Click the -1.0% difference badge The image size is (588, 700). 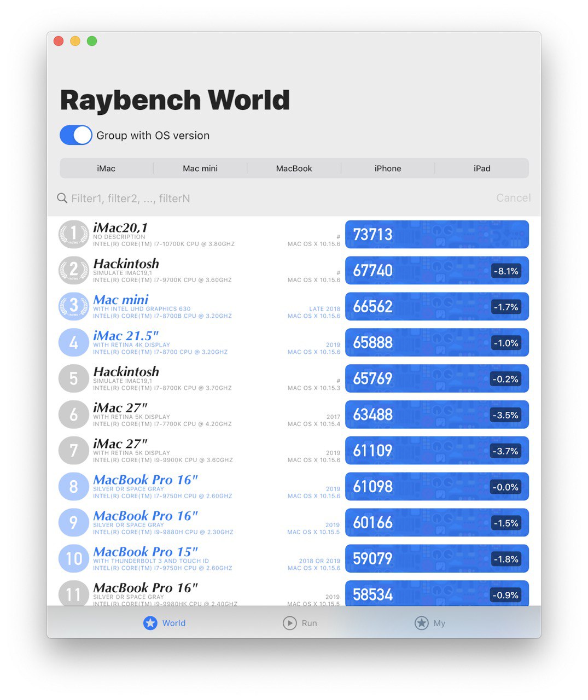pyautogui.click(x=506, y=343)
